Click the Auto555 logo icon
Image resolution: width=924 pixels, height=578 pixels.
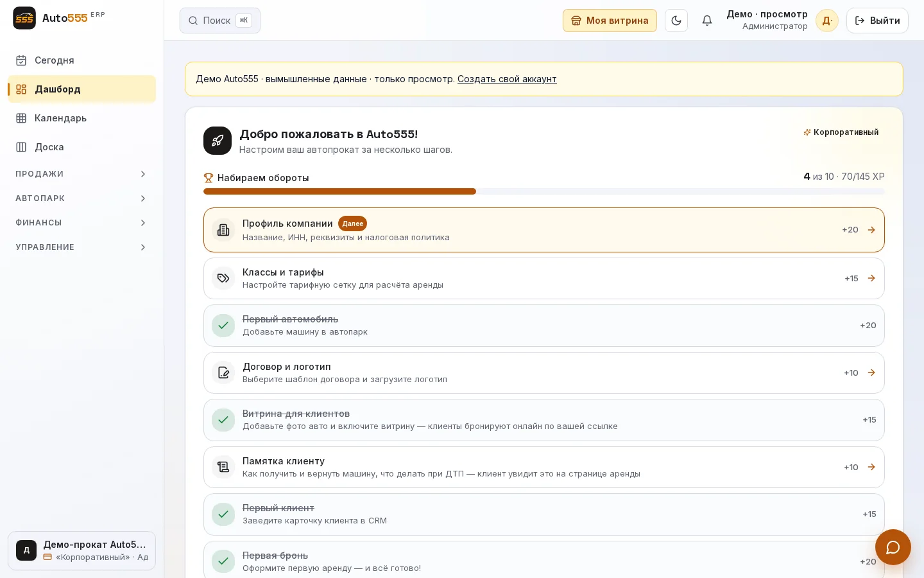click(24, 18)
